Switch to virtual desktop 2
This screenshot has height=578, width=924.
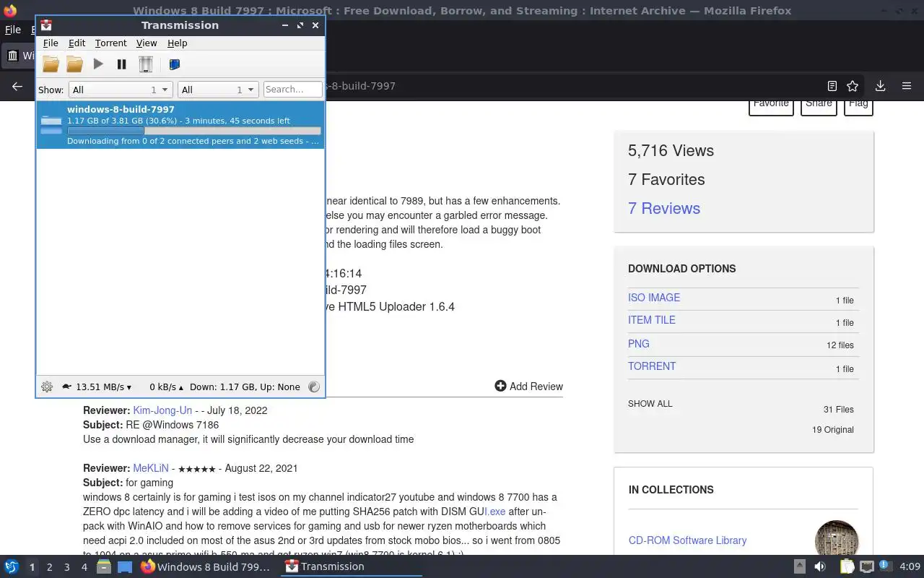tap(49, 567)
